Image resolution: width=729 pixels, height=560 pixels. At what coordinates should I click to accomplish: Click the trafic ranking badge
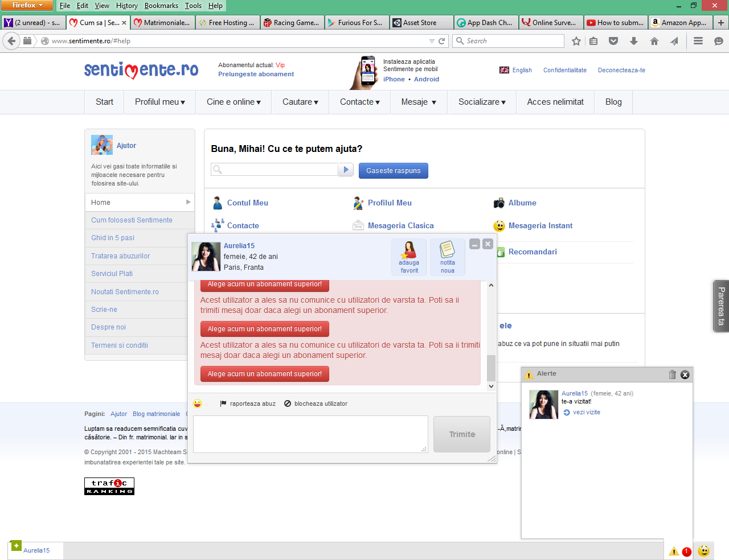click(109, 486)
